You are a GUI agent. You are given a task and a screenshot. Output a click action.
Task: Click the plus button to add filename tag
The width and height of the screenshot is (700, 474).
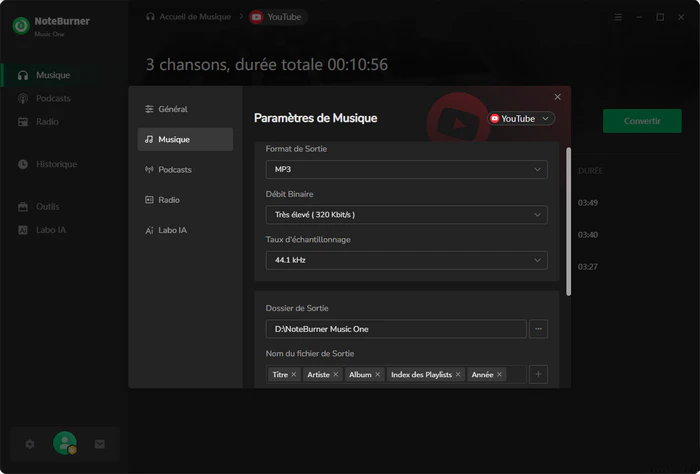point(538,374)
